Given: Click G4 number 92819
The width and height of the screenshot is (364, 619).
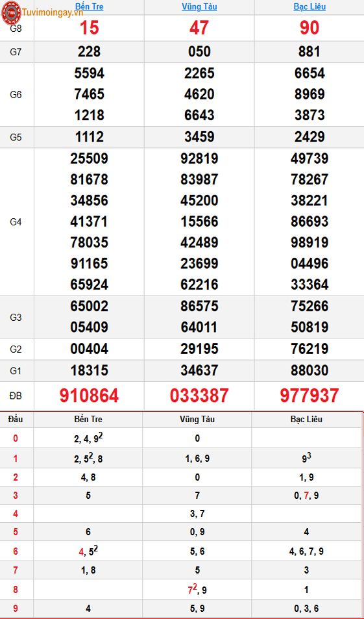Looking at the screenshot, I should click(199, 158).
